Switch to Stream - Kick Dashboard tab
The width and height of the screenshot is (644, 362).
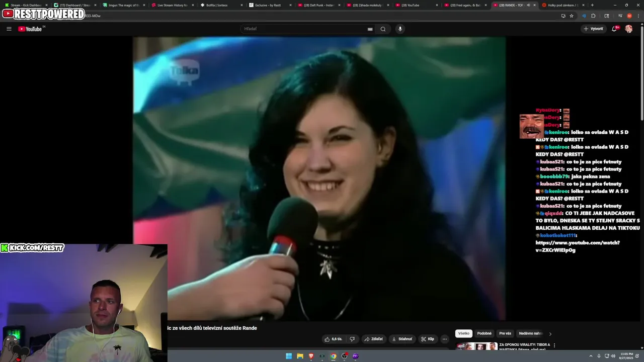click(x=25, y=5)
